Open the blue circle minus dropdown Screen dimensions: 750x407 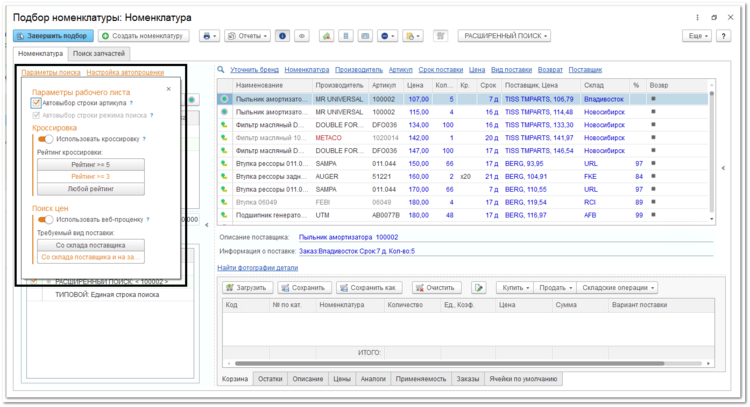(x=387, y=36)
